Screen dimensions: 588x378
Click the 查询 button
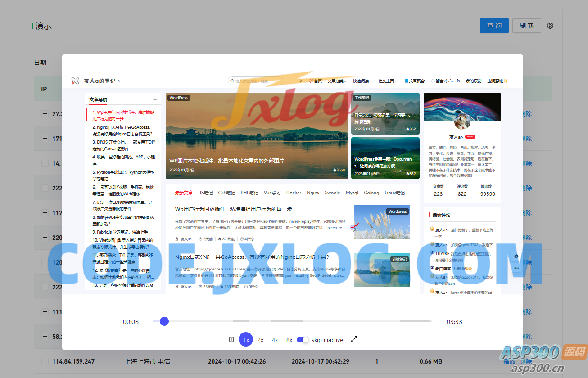point(494,26)
